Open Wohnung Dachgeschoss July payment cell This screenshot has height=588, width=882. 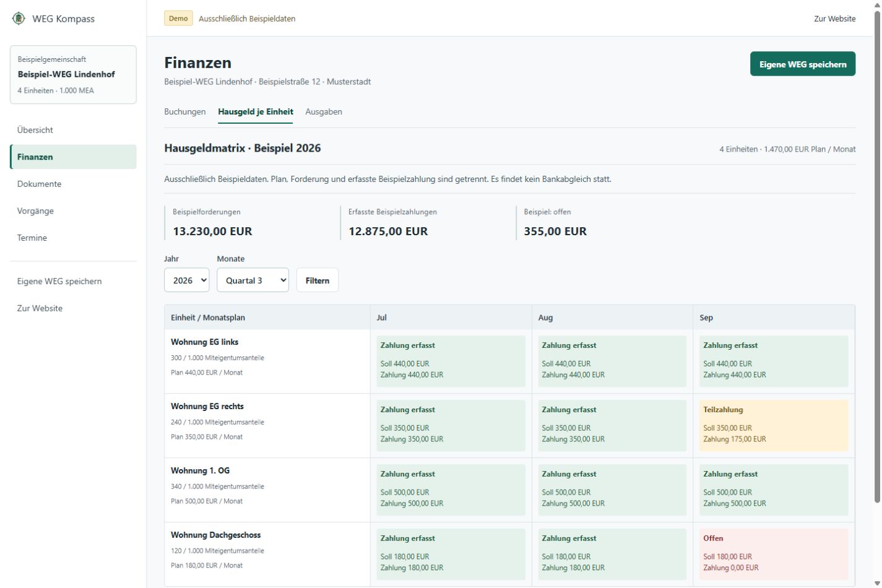451,555
